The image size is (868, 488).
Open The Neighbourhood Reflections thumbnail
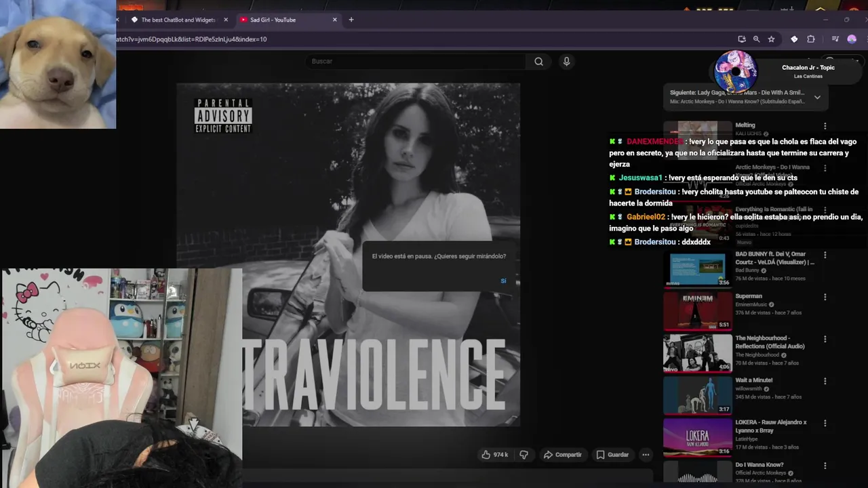click(697, 353)
